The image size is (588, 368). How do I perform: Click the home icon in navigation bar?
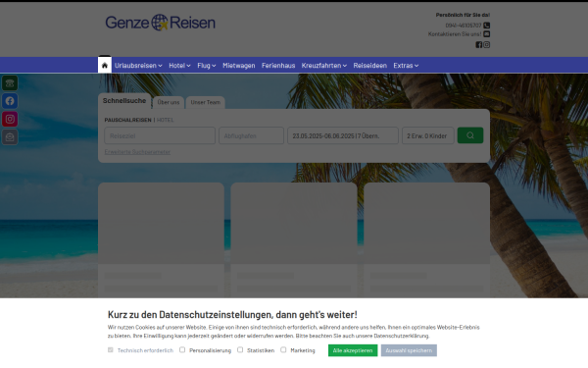click(105, 66)
